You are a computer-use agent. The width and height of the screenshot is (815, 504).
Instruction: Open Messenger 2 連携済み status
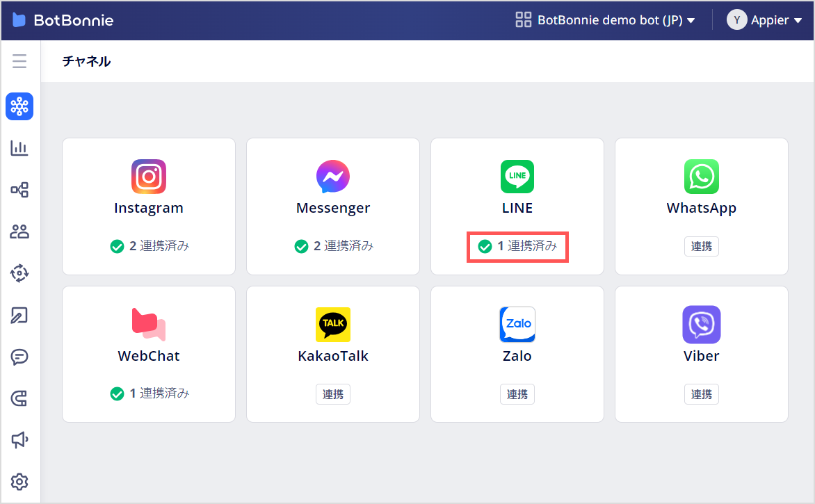[334, 246]
